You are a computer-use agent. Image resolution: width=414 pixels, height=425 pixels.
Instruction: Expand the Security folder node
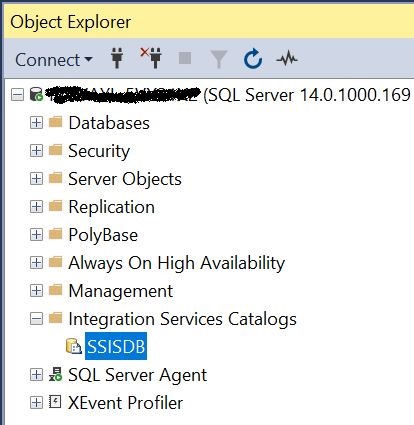tap(36, 151)
